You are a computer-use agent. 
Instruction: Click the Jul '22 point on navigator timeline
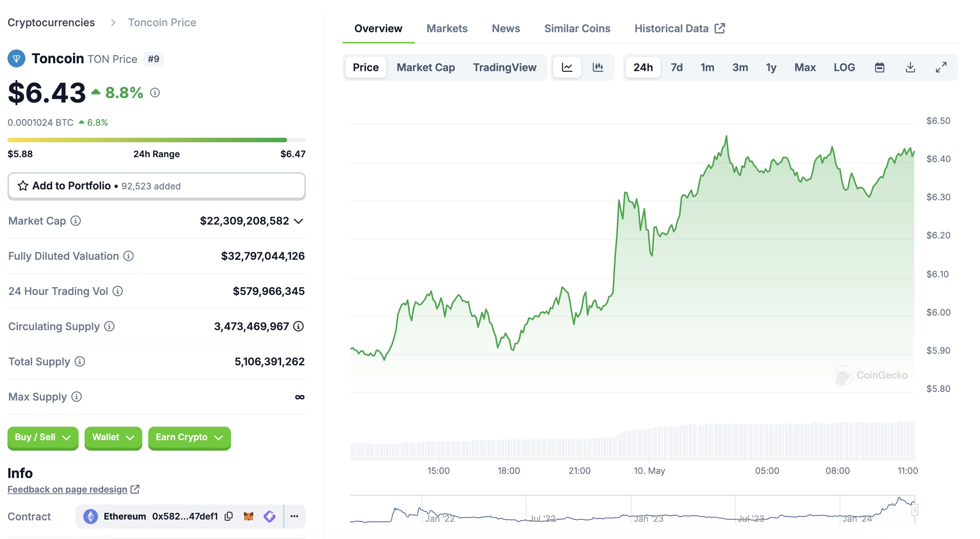[x=543, y=518]
